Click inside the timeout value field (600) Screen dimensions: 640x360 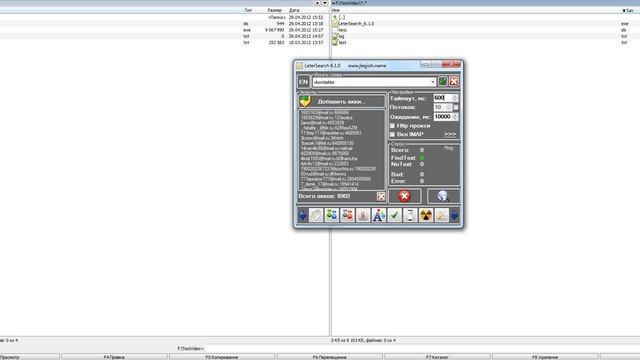[x=442, y=98]
